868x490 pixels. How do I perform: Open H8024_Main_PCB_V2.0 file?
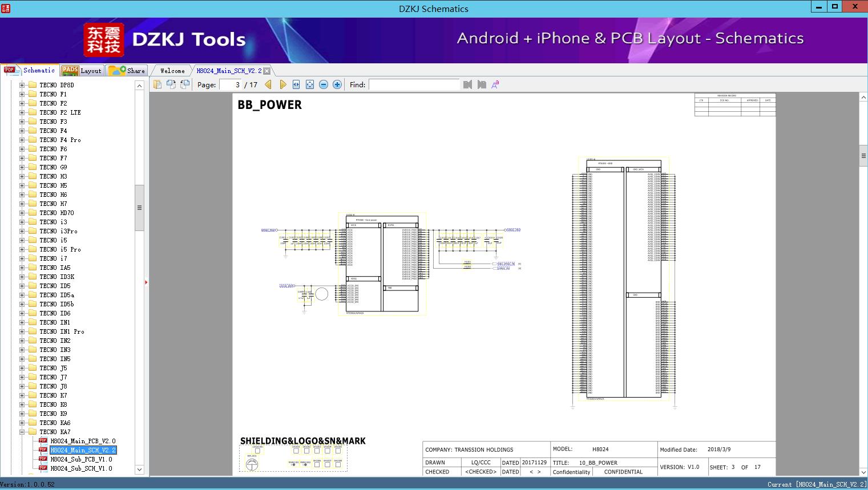(x=83, y=441)
